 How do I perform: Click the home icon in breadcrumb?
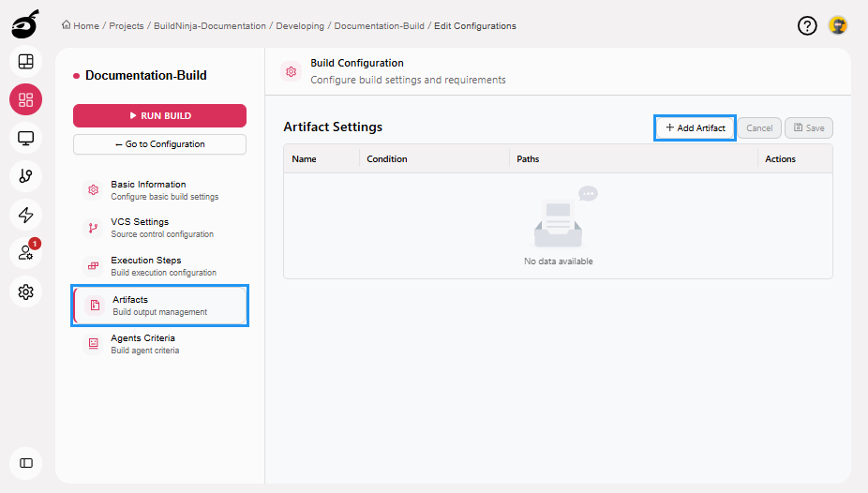tap(66, 25)
